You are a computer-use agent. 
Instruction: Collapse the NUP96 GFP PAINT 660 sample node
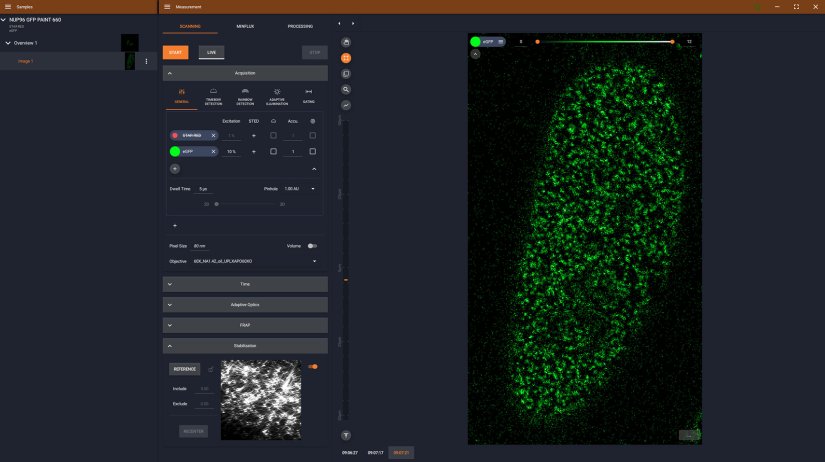3,20
